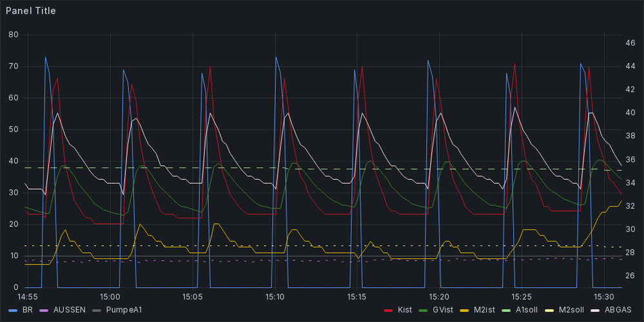The width and height of the screenshot is (644, 322).
Task: Open the orange M2ist color swatch
Action: [463, 310]
